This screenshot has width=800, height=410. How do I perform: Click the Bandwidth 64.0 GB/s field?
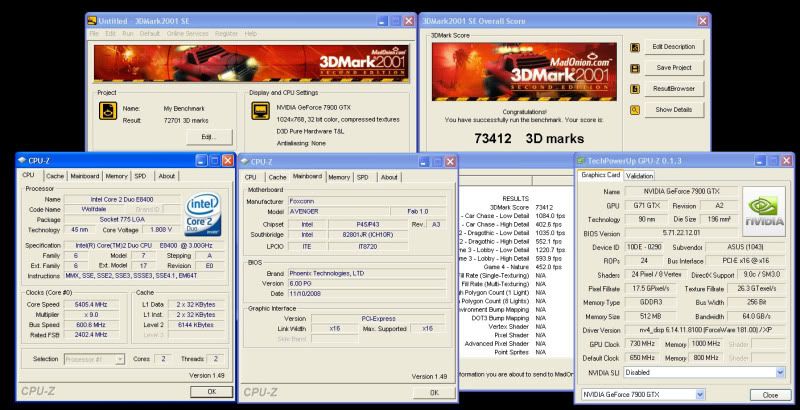(x=757, y=317)
